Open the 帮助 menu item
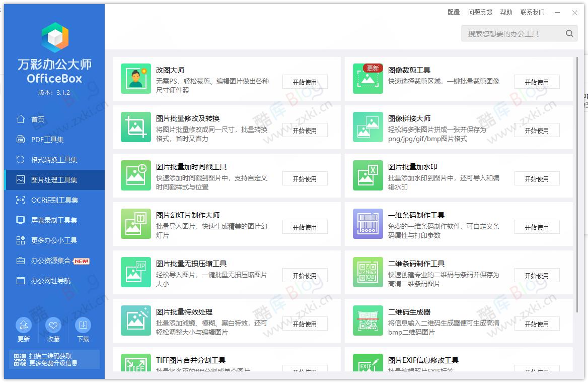The width and height of the screenshot is (588, 383). click(x=506, y=12)
